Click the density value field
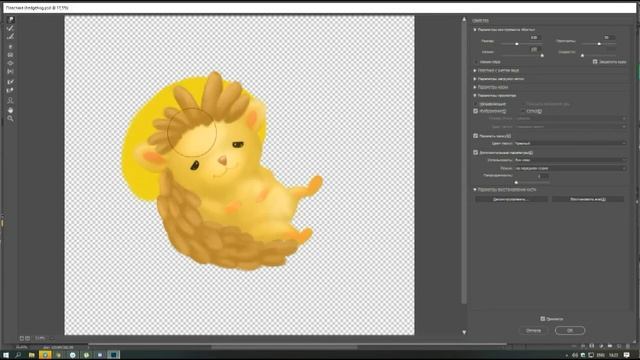This screenshot has height=360, width=640. [609, 38]
